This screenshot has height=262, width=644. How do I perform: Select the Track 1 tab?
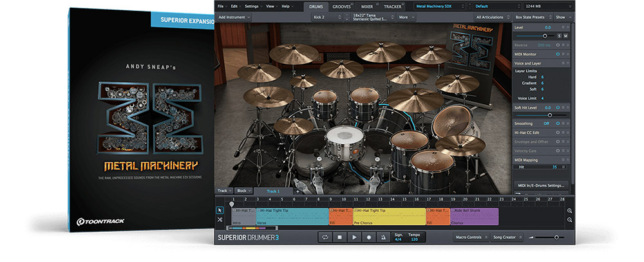pyautogui.click(x=273, y=191)
